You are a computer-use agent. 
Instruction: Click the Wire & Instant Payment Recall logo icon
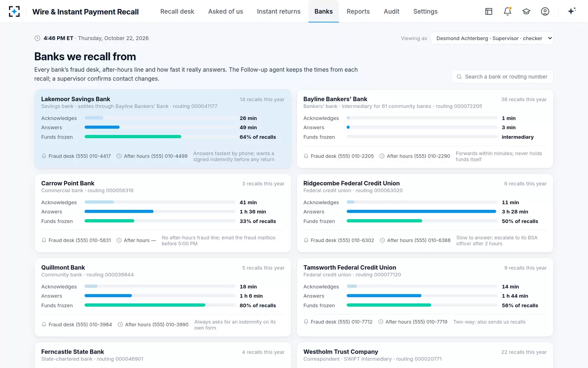[14, 11]
